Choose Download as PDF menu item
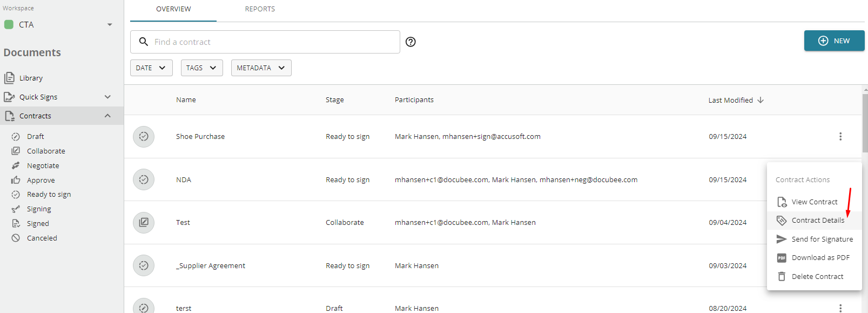 coord(815,258)
